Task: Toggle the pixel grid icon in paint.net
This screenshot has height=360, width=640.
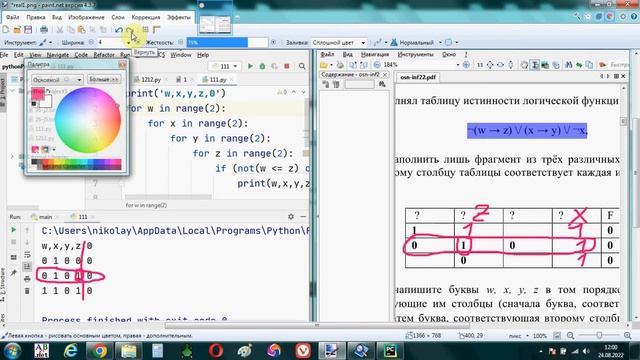Action: 145,29
